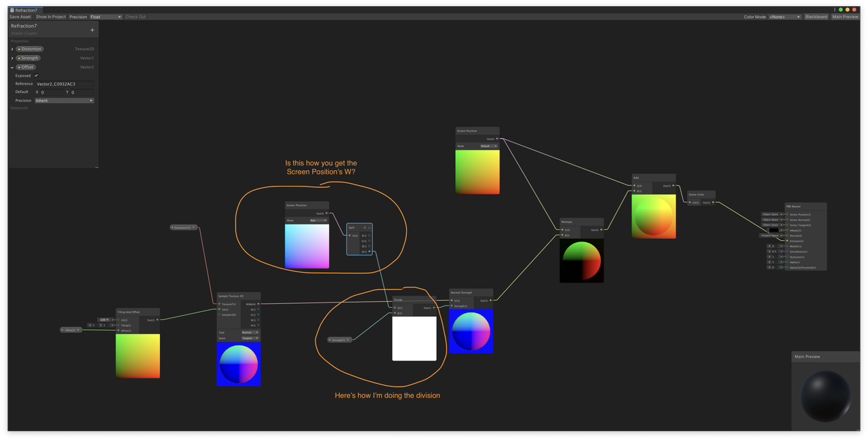
Task: Click the Main Preview sphere thumbnail
Action: coord(825,397)
